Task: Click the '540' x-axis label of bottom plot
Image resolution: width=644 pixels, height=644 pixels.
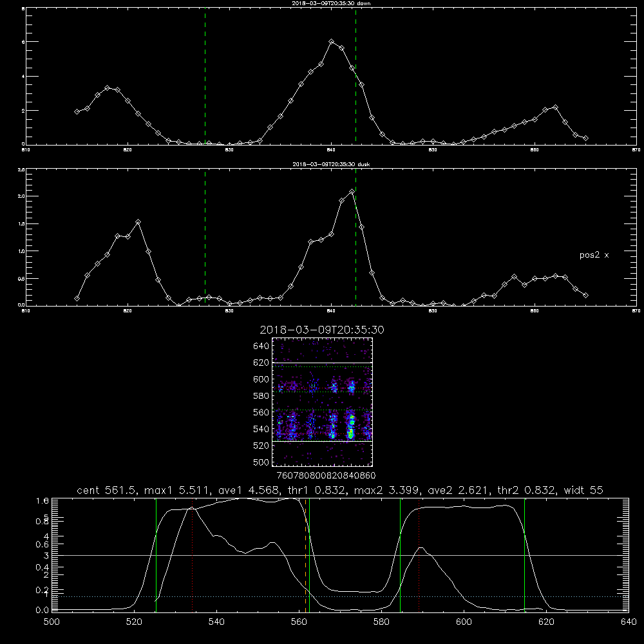Action: (217, 622)
